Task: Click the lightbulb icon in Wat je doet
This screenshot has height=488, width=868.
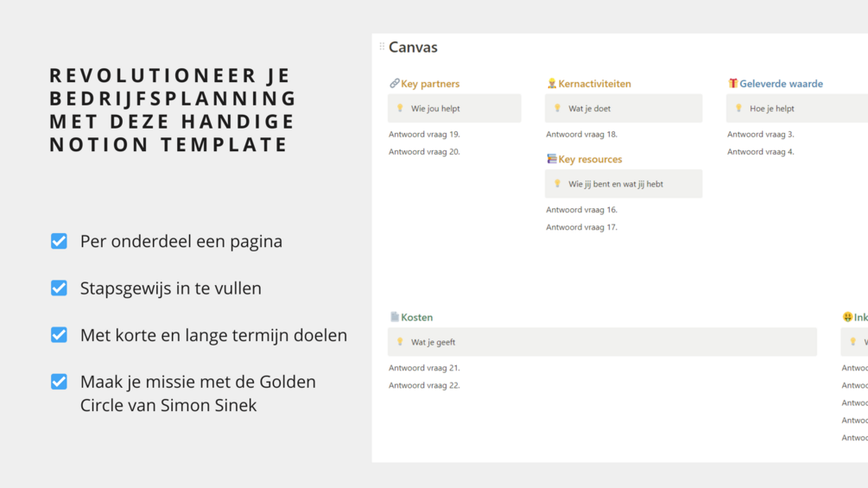Action: (x=557, y=109)
